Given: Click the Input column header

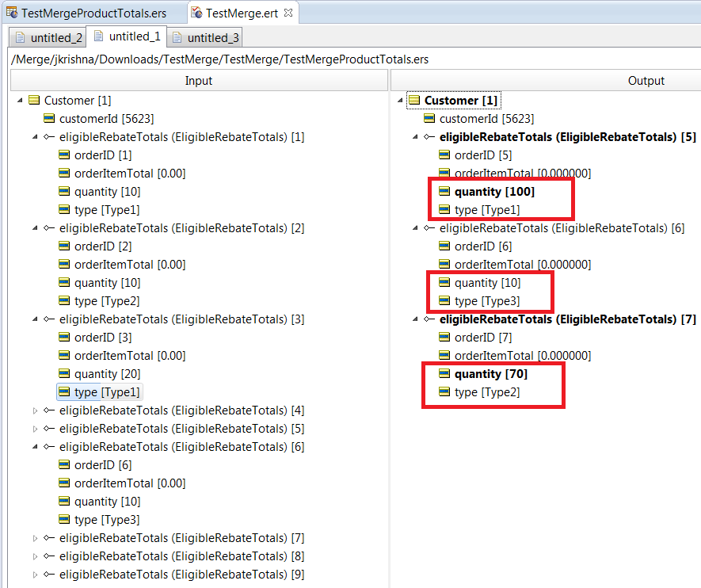Looking at the screenshot, I should click(199, 81).
